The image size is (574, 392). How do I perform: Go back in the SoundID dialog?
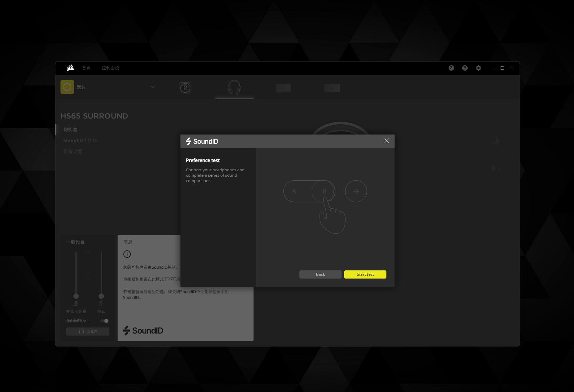coord(320,274)
